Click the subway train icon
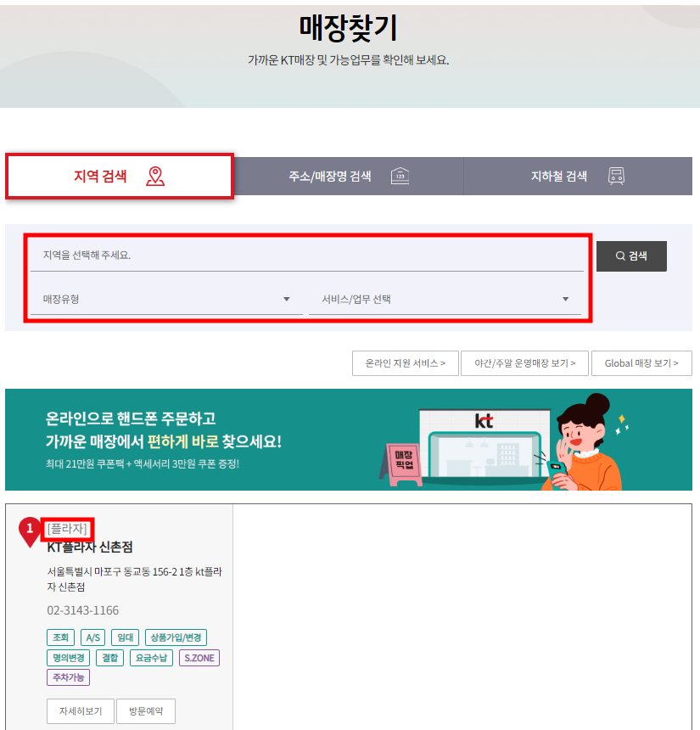The image size is (700, 730). tap(616, 176)
